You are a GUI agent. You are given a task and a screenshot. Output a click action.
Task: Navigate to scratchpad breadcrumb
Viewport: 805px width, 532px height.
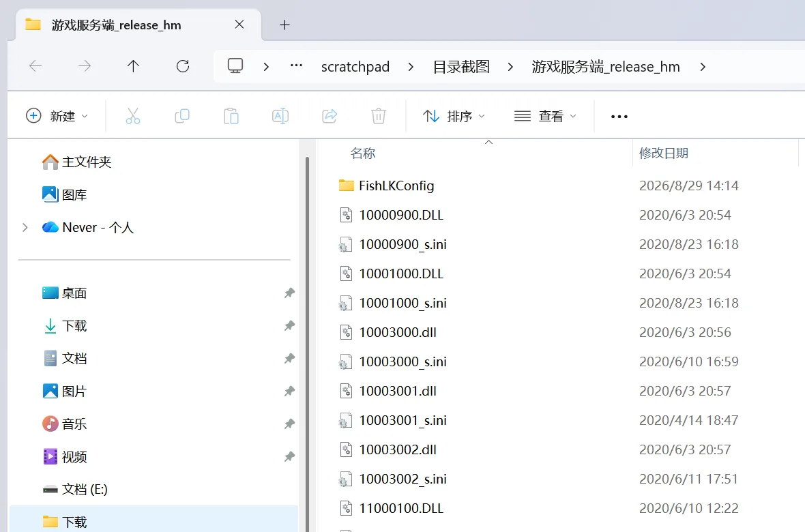[355, 66]
